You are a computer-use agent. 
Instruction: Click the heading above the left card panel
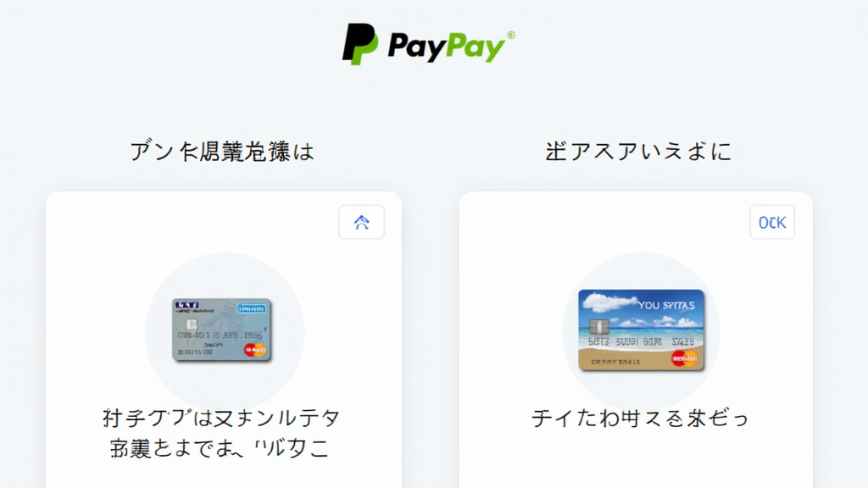point(222,152)
